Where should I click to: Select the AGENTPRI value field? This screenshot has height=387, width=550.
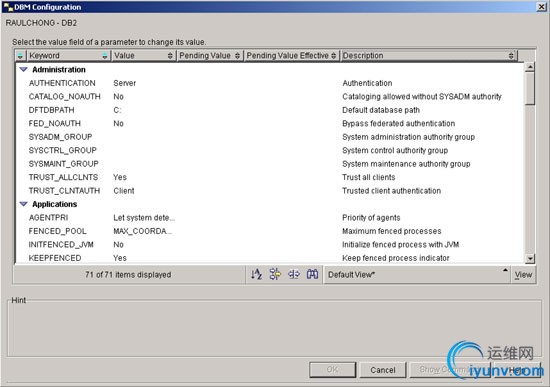144,218
